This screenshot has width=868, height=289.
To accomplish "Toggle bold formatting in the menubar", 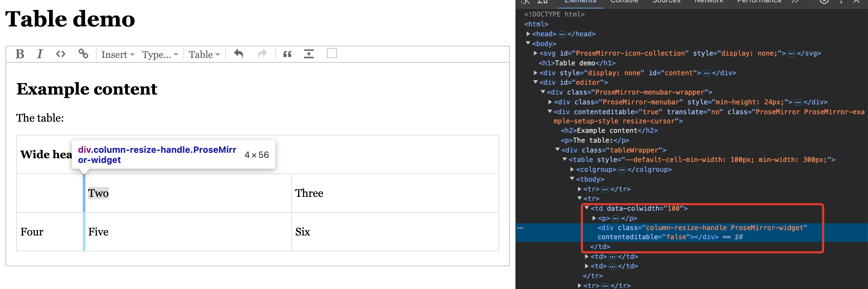I will [20, 54].
